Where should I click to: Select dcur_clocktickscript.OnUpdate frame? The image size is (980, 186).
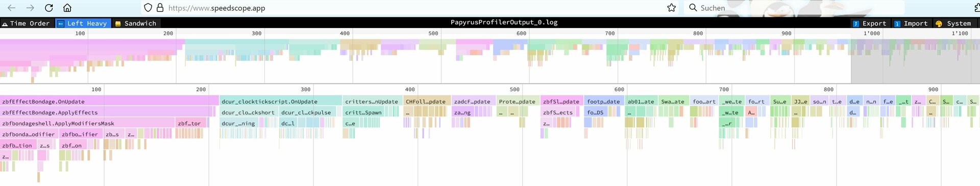281,101
